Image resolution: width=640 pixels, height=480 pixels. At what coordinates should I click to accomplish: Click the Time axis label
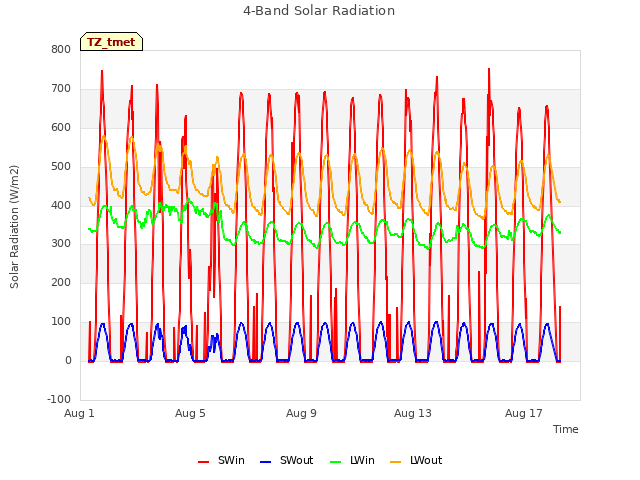click(565, 429)
